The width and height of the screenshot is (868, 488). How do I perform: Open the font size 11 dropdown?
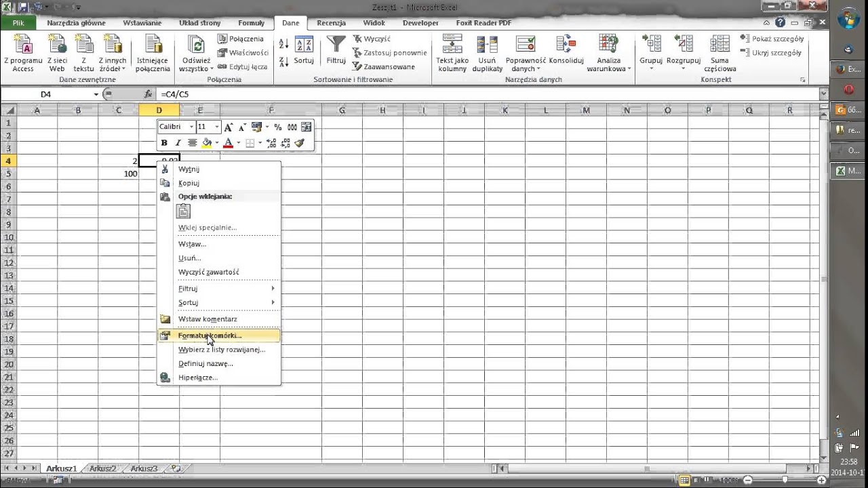pos(217,127)
